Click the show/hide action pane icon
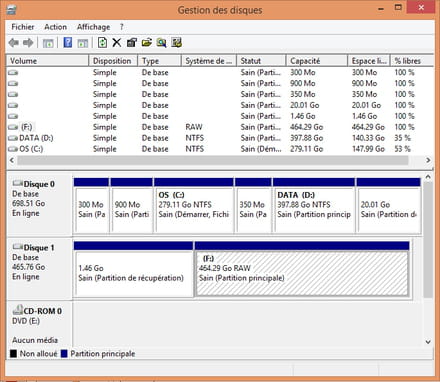The image size is (440, 382). click(82, 43)
